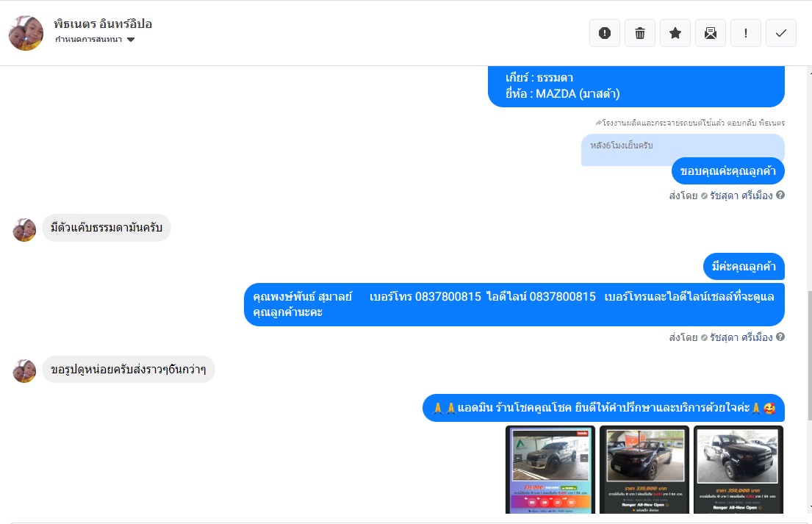The width and height of the screenshot is (812, 524).
Task: Open the middle black Ranger image thumbnail
Action: [644, 470]
